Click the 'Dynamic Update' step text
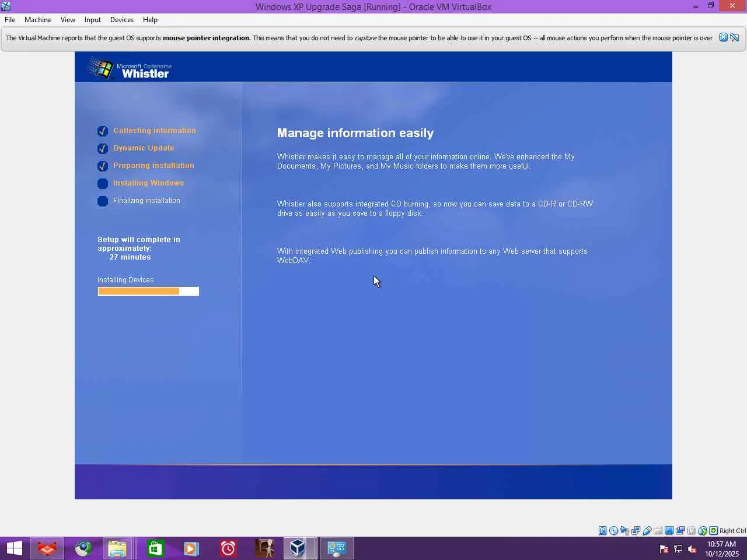Viewport: 747px width, 560px height. [x=144, y=148]
